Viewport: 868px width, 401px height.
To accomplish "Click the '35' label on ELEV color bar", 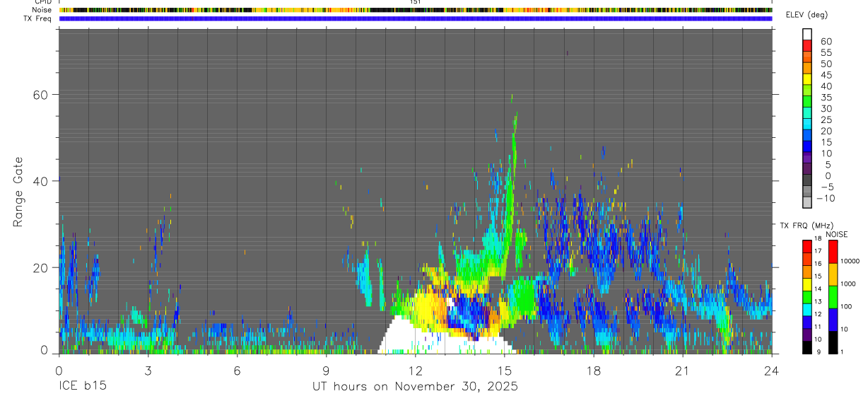I will [x=826, y=98].
